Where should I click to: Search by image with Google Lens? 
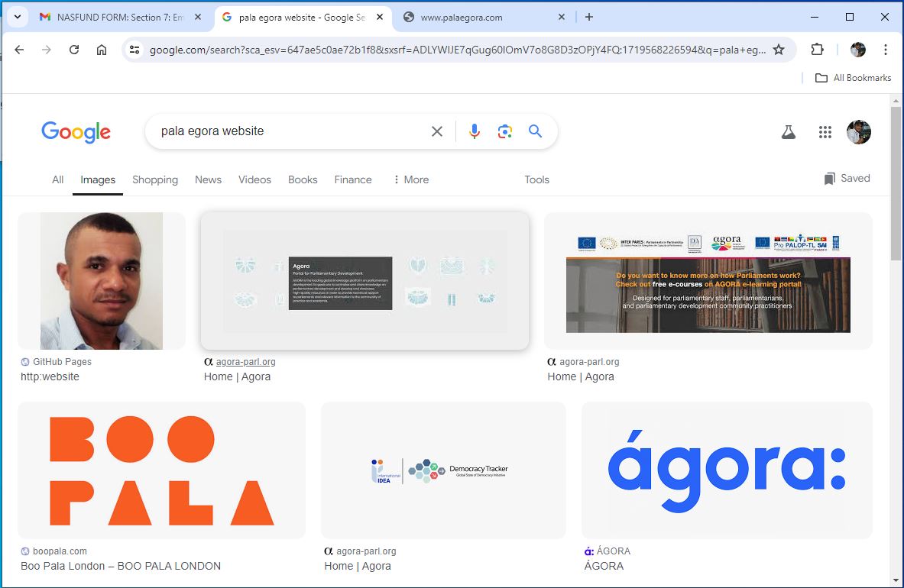505,131
